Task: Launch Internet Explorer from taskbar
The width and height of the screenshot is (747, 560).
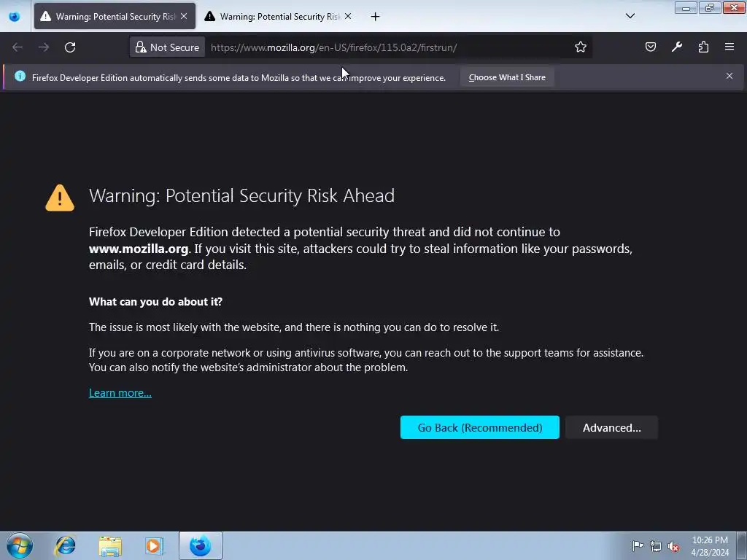Action: (65, 545)
